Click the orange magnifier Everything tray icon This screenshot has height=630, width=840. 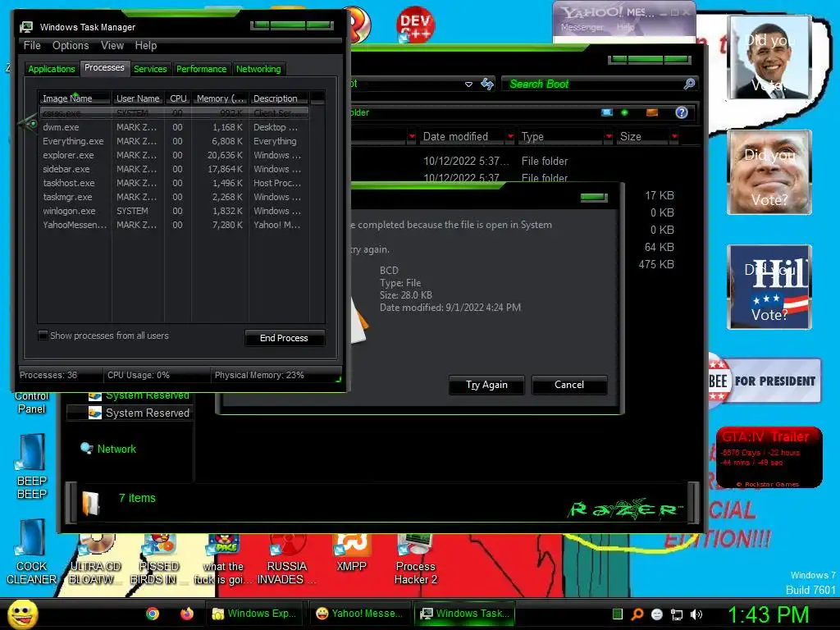(x=637, y=614)
